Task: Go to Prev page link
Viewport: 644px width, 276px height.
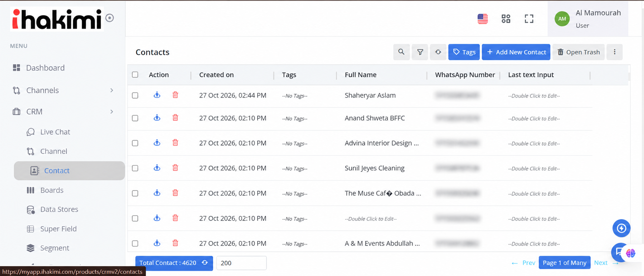Action: tap(529, 263)
